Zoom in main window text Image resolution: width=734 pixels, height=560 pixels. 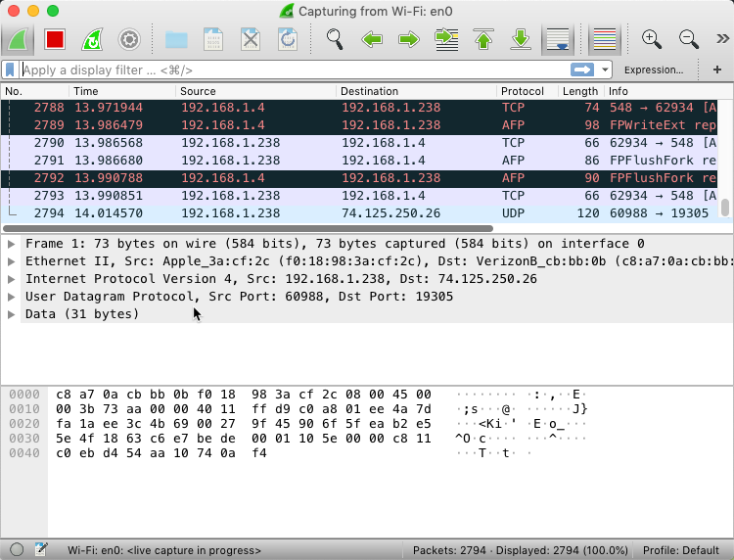tap(651, 39)
